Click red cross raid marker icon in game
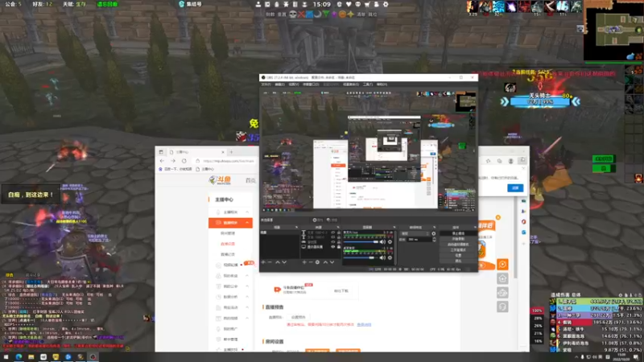This screenshot has width=644, height=362. coord(301,14)
